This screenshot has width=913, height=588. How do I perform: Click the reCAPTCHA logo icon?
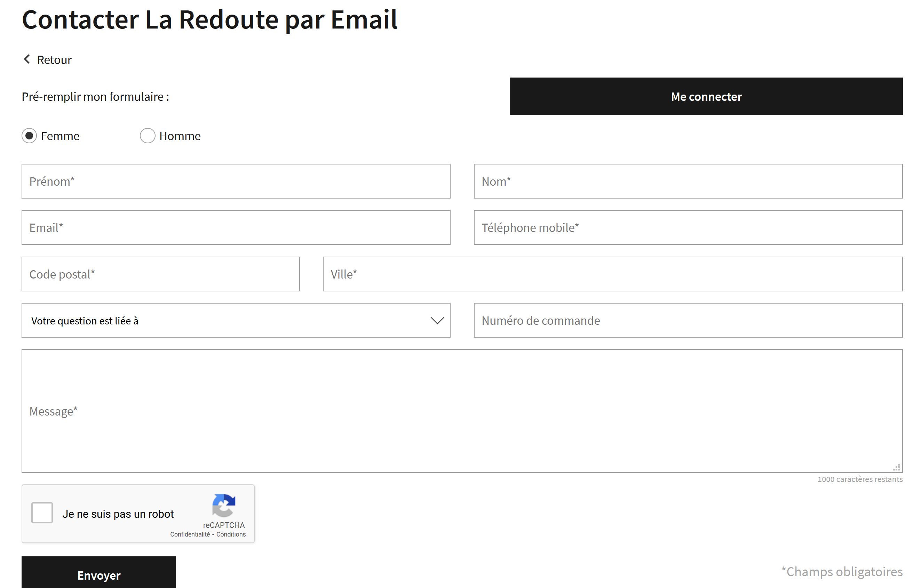223,505
